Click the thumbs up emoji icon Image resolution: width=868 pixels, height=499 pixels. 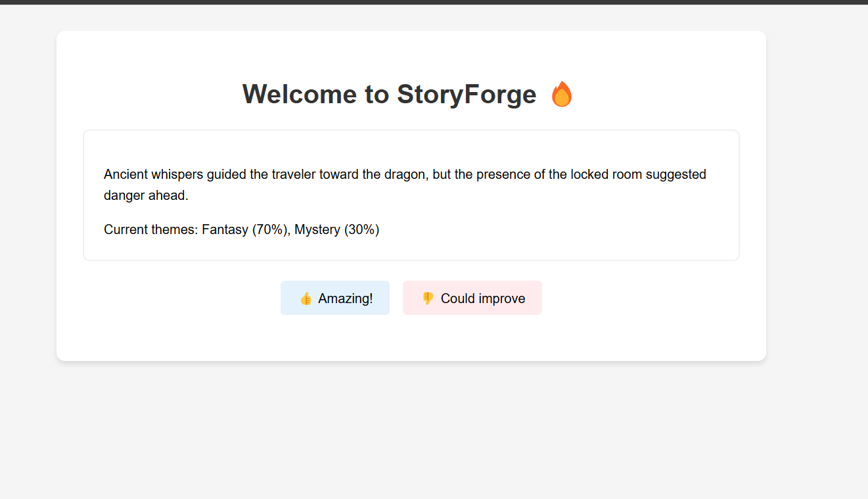(306, 298)
